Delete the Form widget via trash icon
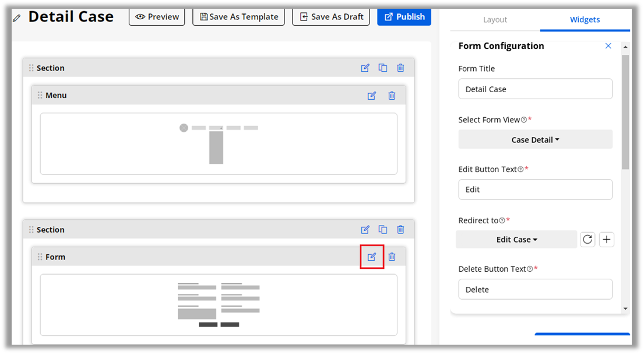 [392, 257]
